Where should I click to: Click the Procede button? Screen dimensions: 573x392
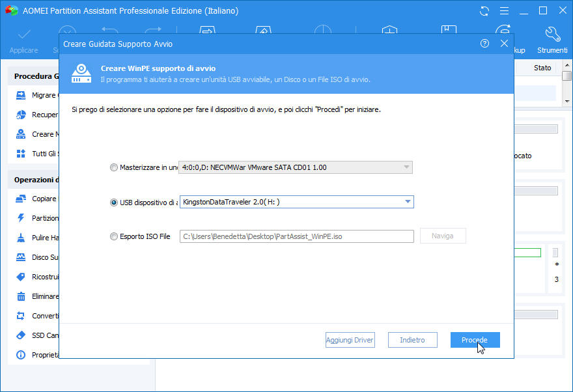pyautogui.click(x=475, y=340)
